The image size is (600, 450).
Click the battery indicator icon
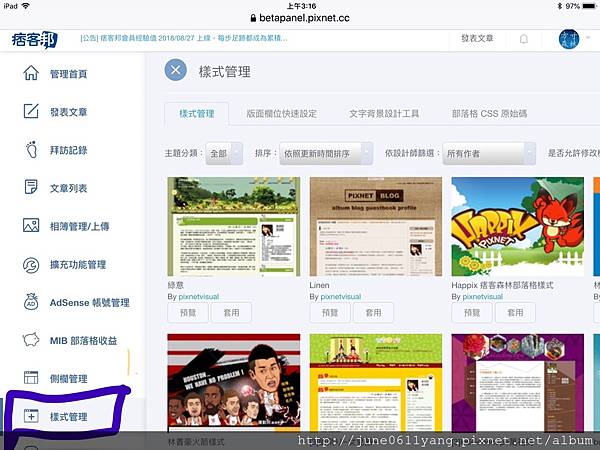tap(590, 6)
